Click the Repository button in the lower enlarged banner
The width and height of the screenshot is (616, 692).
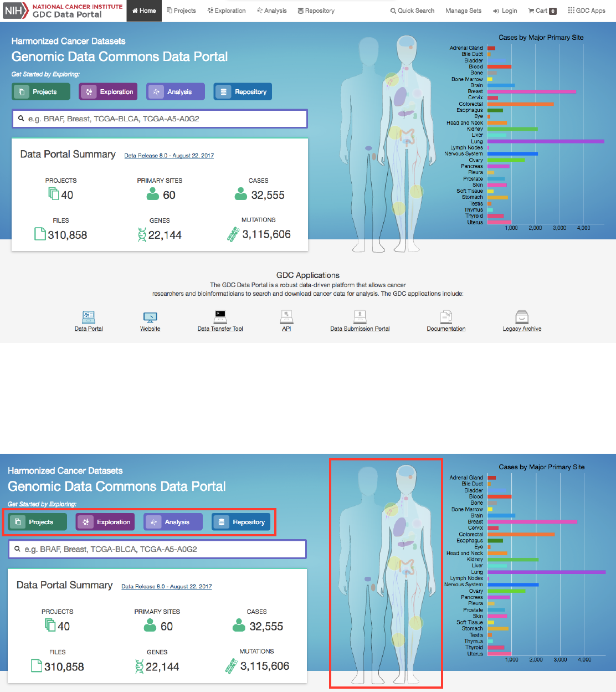(x=241, y=522)
